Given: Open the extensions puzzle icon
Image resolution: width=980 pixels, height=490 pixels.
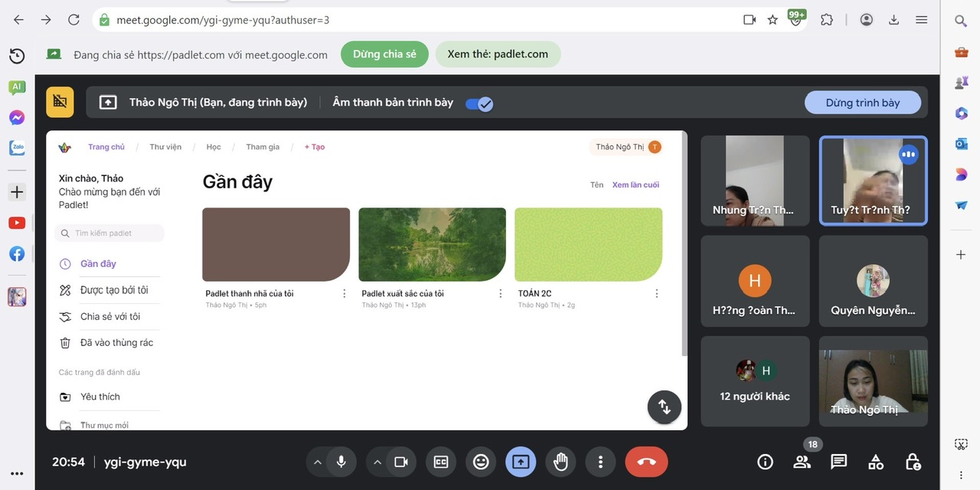Looking at the screenshot, I should click(x=826, y=20).
